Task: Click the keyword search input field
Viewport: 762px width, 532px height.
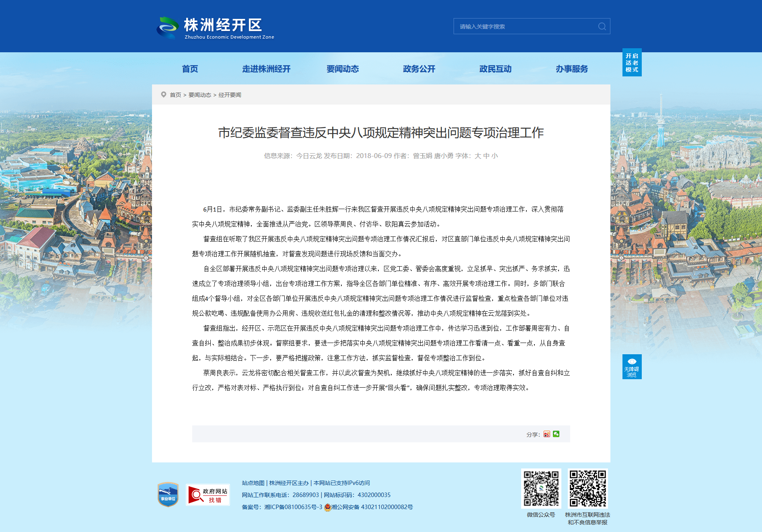Action: pos(526,27)
